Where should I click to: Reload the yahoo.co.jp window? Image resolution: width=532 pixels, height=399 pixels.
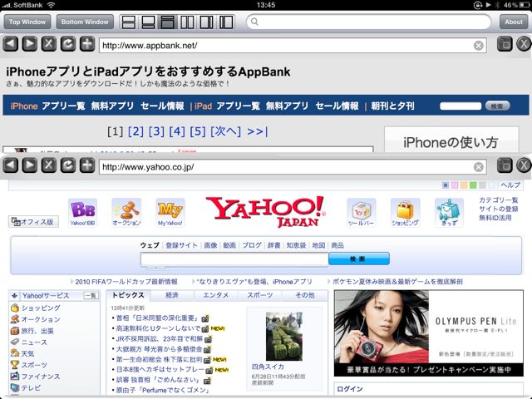68,165
